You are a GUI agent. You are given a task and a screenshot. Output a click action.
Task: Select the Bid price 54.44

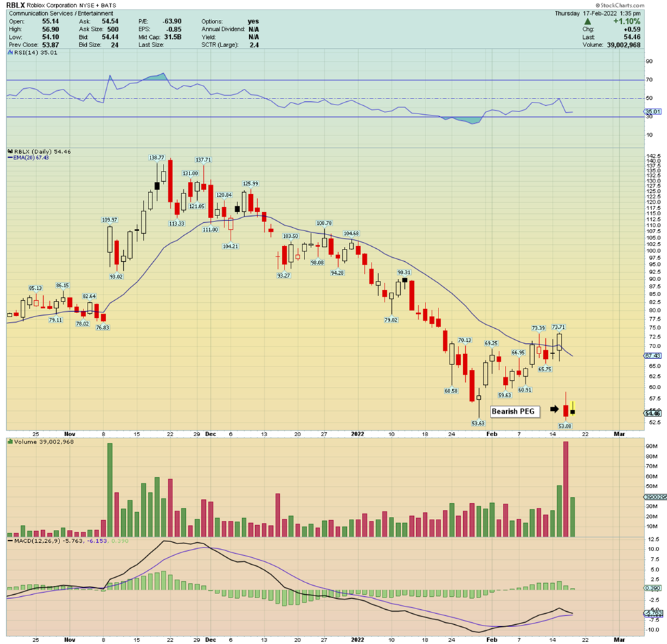pos(109,37)
